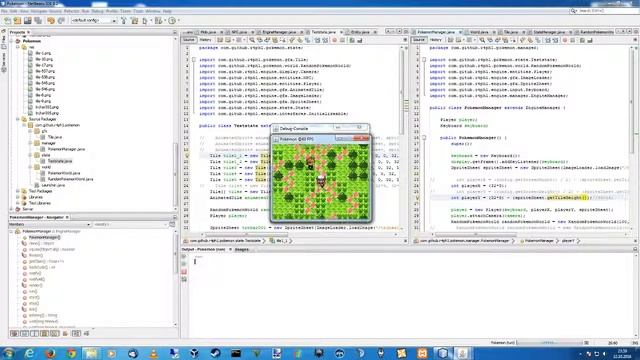The width and height of the screenshot is (640, 360).
Task: Select RandomPokemonWorld.java in project tree
Action: (70, 179)
